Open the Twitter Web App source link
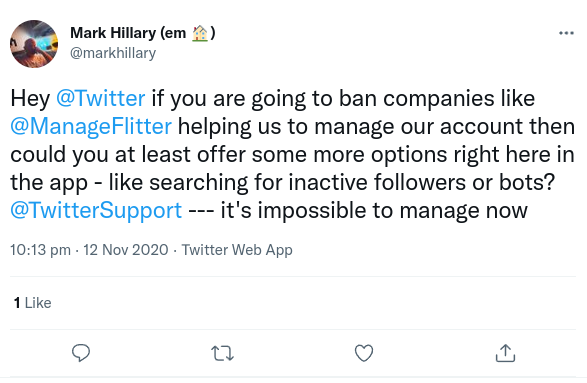 tap(237, 250)
